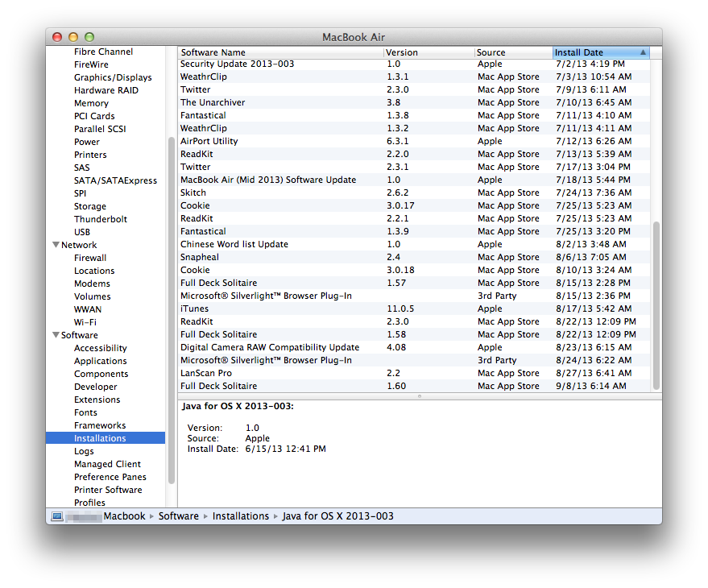
Task: Select Cookie version 3.0.18 row
Action: 414,270
